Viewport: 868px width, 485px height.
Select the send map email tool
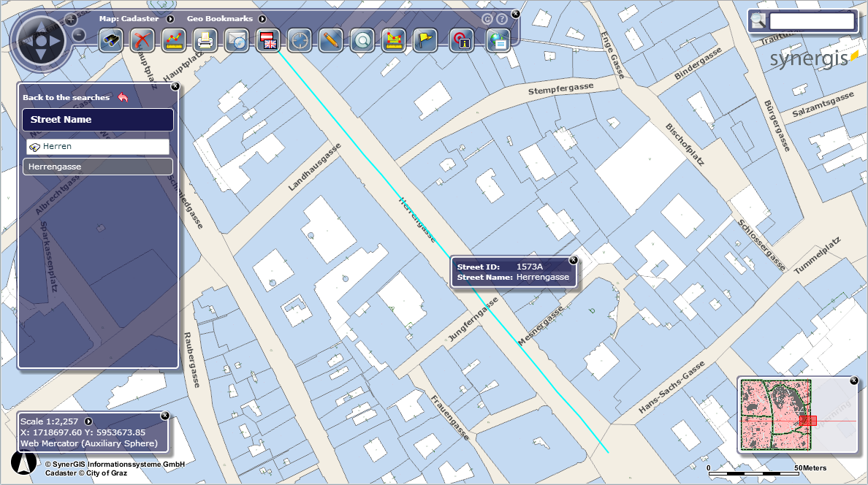[236, 40]
